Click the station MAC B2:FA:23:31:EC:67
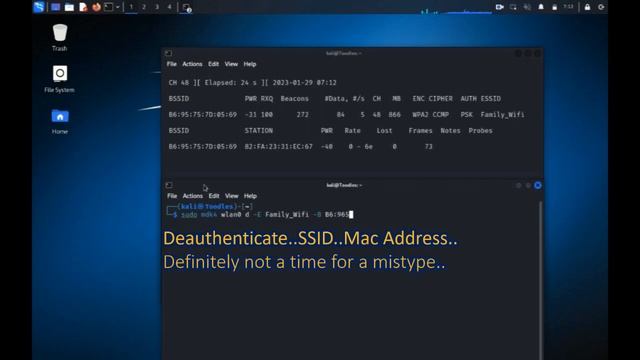Screen dimensions: 640x360 point(278,147)
